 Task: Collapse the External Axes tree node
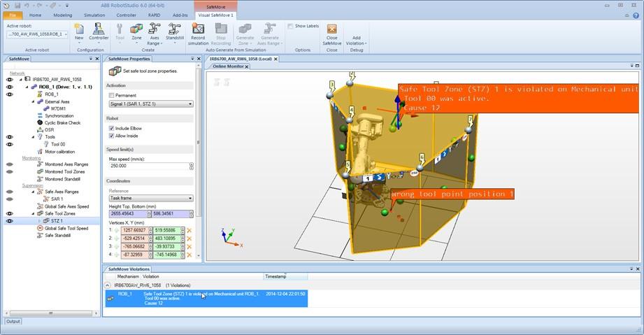[34, 101]
